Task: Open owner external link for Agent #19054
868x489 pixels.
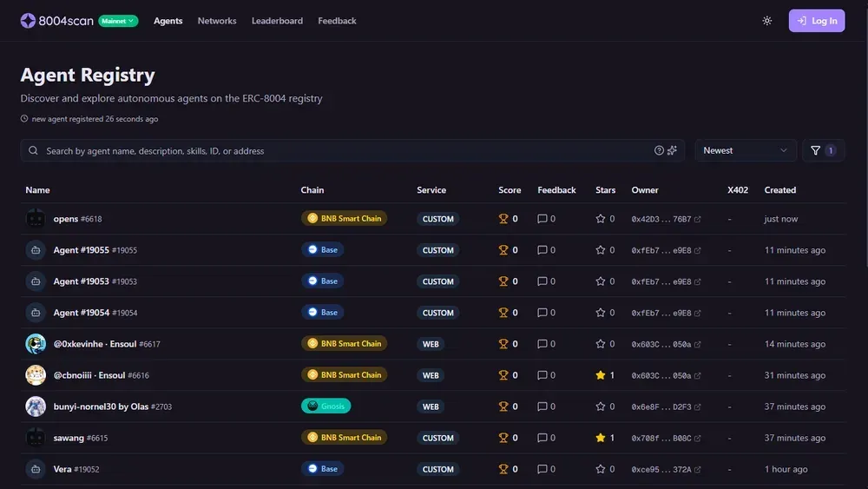Action: click(698, 313)
